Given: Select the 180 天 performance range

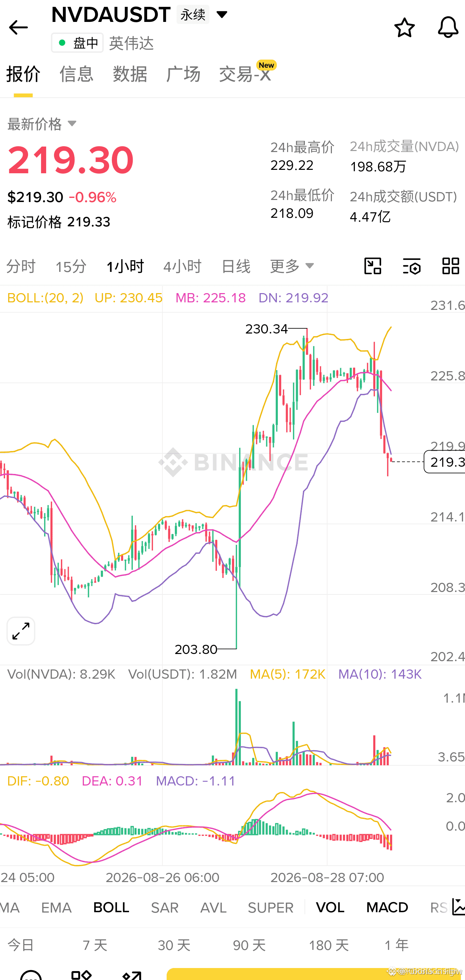Looking at the screenshot, I should pos(328,945).
